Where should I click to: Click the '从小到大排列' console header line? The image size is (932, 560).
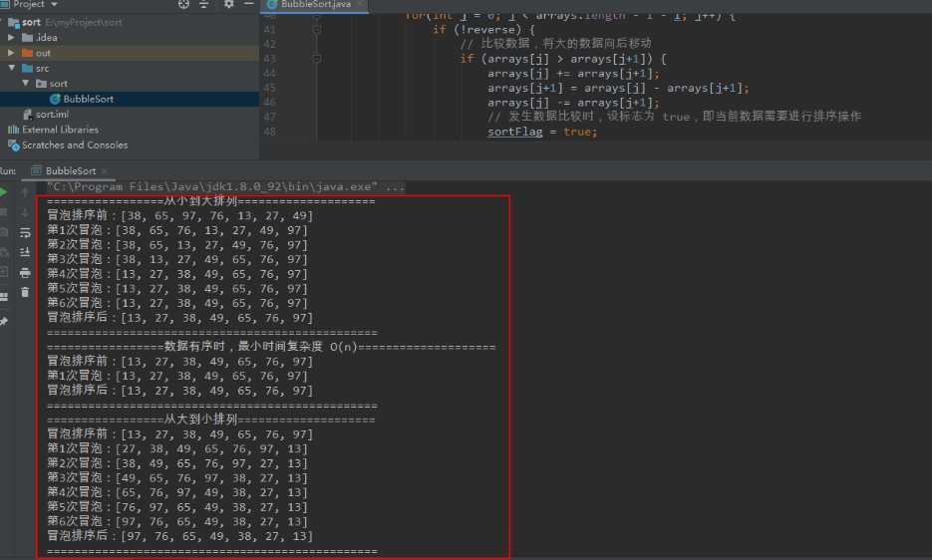[211, 201]
